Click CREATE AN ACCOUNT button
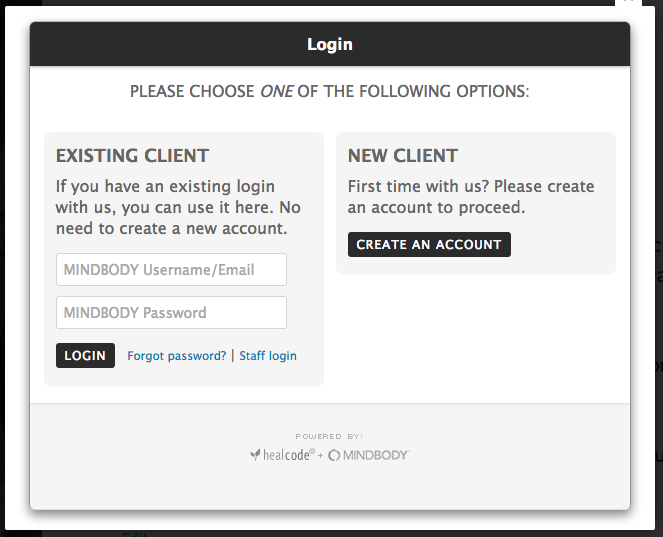Image resolution: width=663 pixels, height=537 pixels. point(429,244)
